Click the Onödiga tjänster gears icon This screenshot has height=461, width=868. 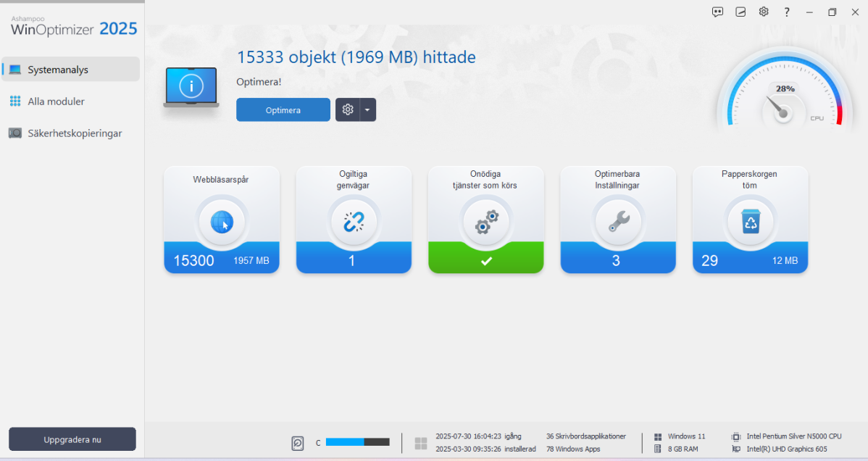coord(486,222)
